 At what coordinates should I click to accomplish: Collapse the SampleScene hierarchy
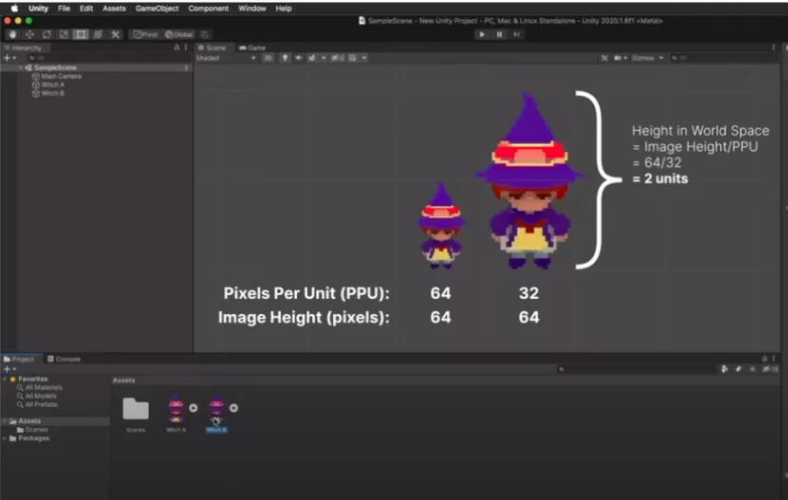coord(21,67)
